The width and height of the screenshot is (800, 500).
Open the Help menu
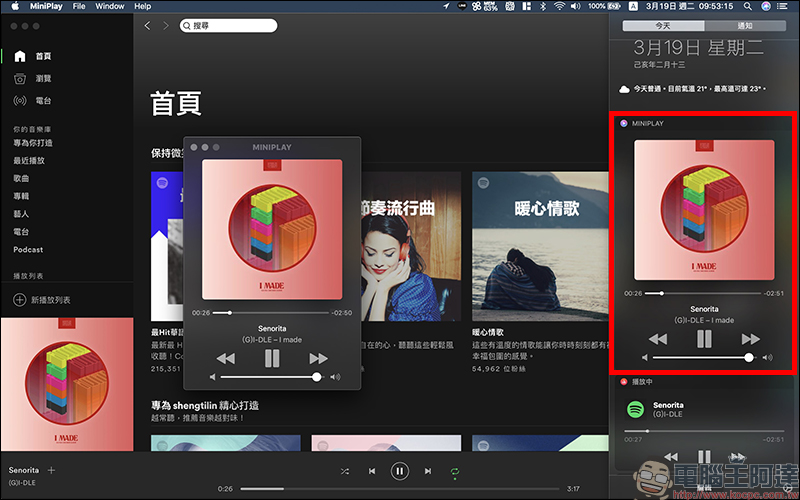142,6
